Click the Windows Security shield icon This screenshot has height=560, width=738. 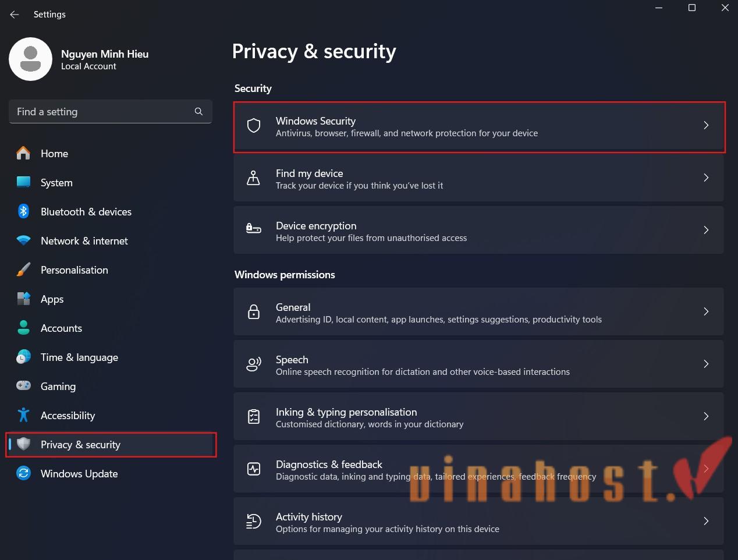254,126
